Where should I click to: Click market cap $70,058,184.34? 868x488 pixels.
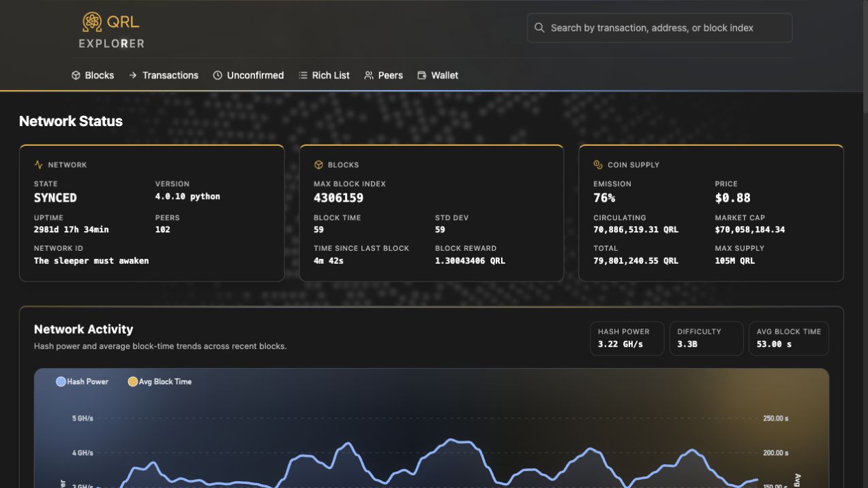tap(750, 230)
